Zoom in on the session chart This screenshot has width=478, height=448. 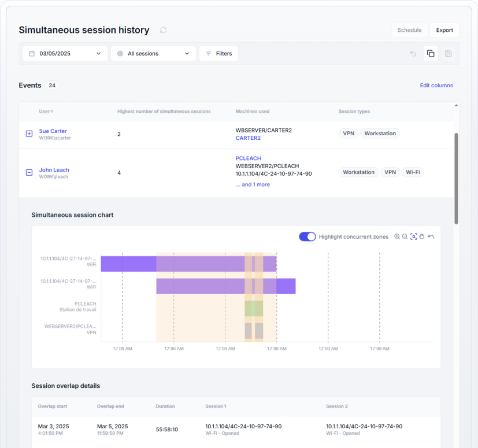[397, 236]
